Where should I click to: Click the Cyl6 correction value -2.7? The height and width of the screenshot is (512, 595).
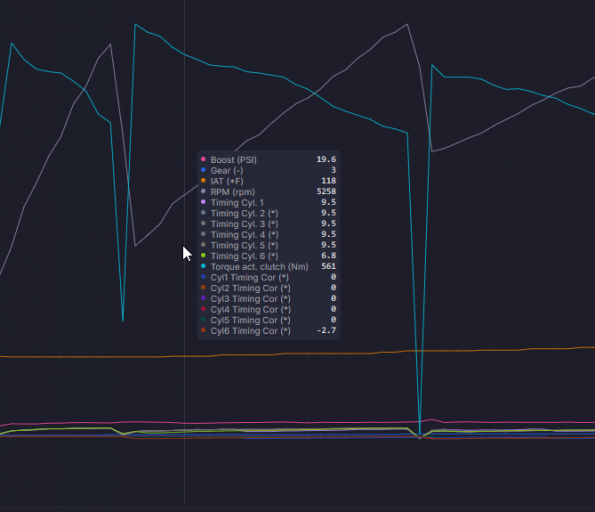(x=326, y=330)
